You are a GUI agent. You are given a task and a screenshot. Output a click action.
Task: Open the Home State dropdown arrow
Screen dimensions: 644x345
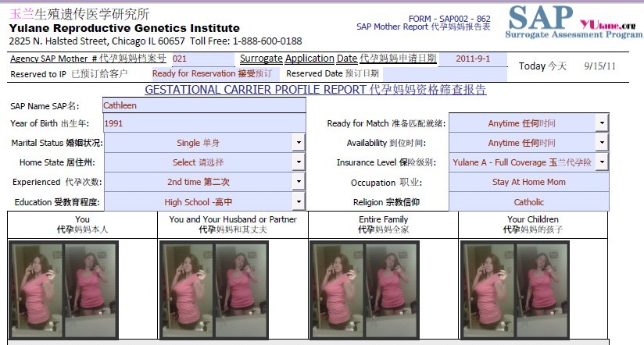299,162
